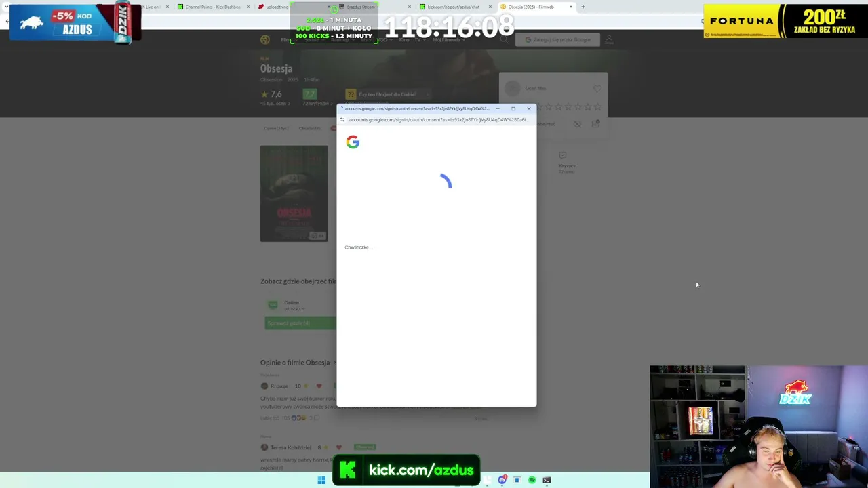Image resolution: width=868 pixels, height=488 pixels.
Task: Select the 'Opinie (3 tys.)' section tab
Action: click(276, 128)
